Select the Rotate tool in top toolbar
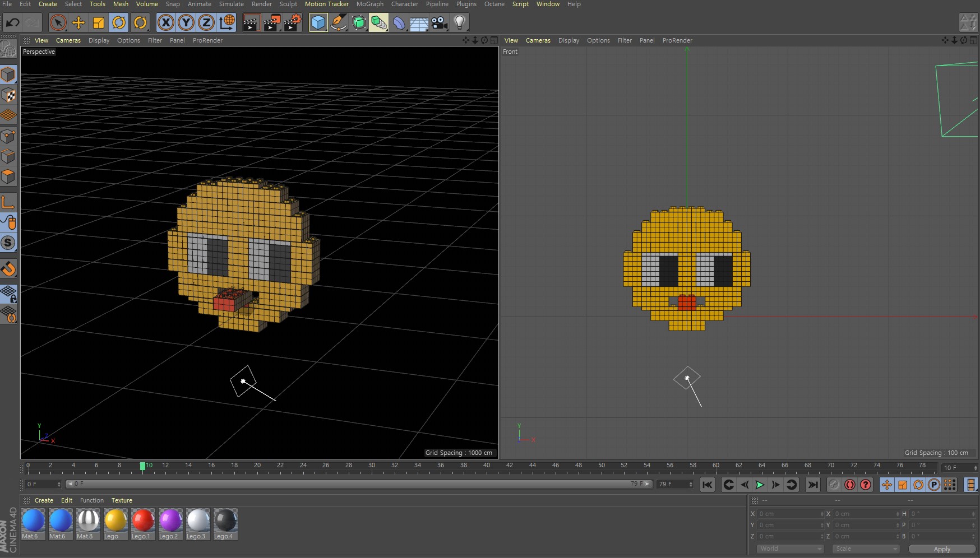Image resolution: width=980 pixels, height=558 pixels. 119,22
